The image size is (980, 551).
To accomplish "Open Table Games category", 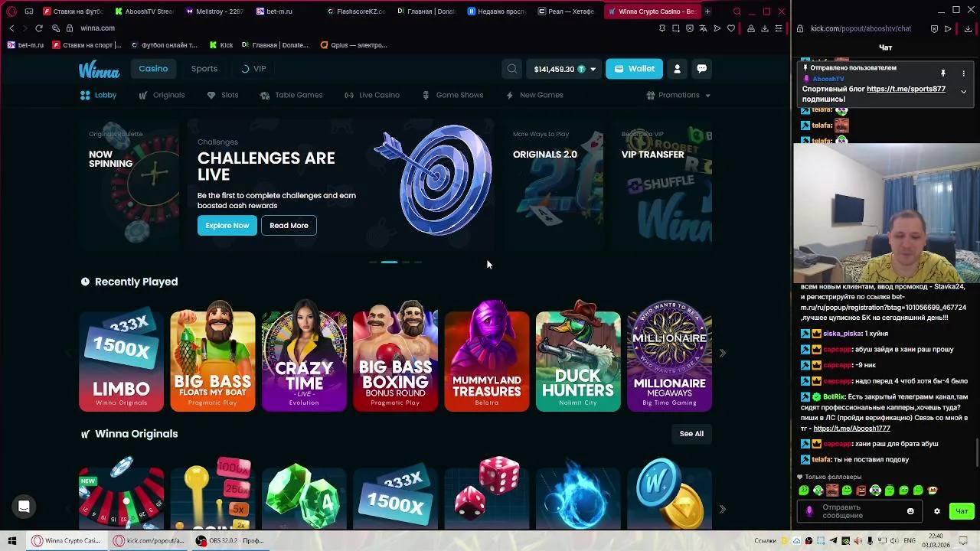I will pos(291,96).
